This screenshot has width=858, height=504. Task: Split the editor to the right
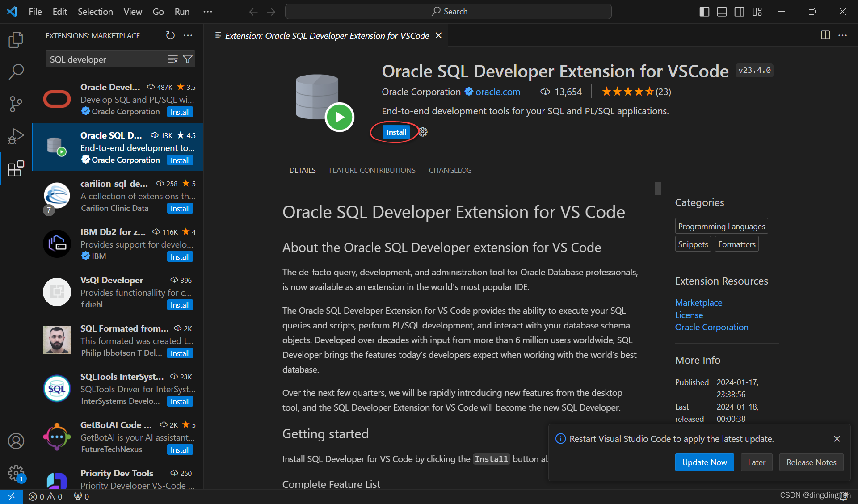[825, 35]
